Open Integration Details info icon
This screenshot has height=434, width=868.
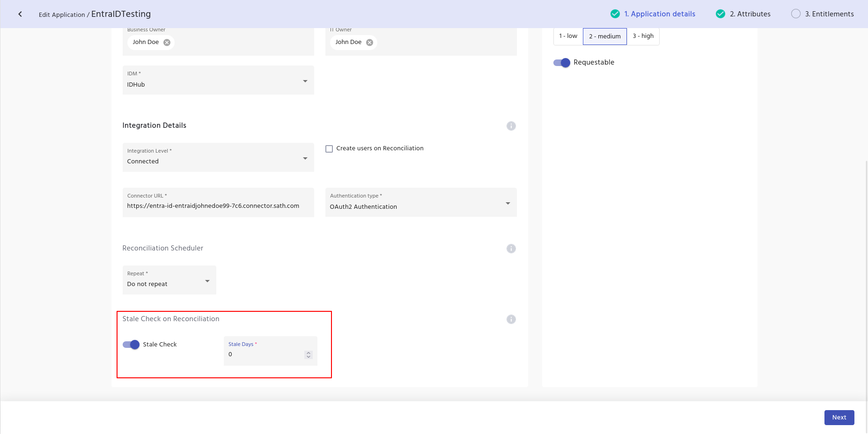point(511,126)
